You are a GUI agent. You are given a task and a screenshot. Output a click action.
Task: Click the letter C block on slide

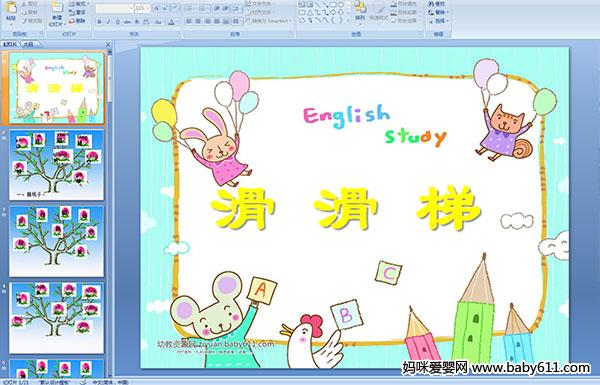388,273
